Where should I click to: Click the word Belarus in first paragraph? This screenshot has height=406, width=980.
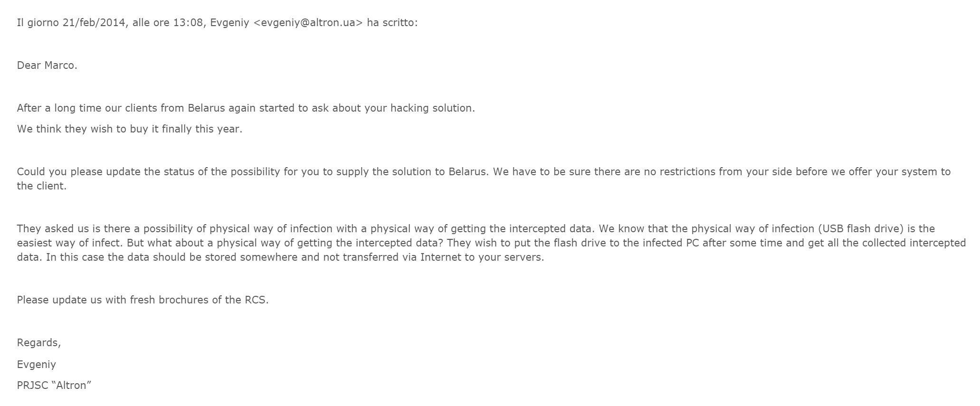(x=206, y=108)
